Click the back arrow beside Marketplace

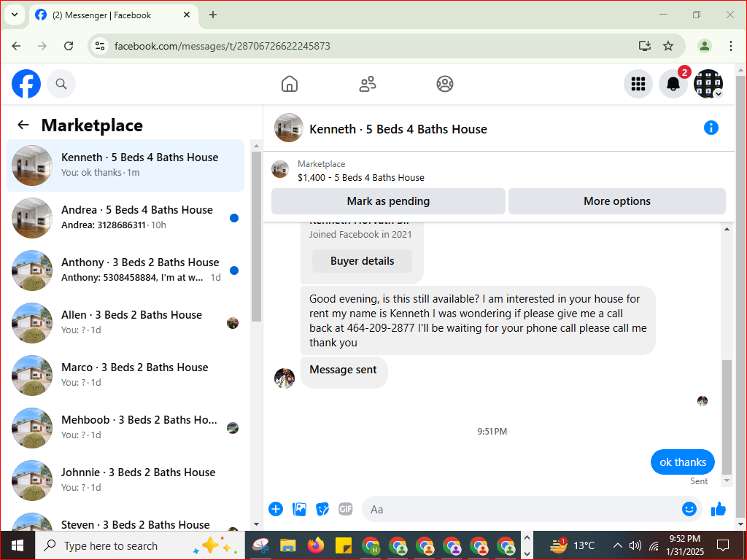[x=23, y=125]
